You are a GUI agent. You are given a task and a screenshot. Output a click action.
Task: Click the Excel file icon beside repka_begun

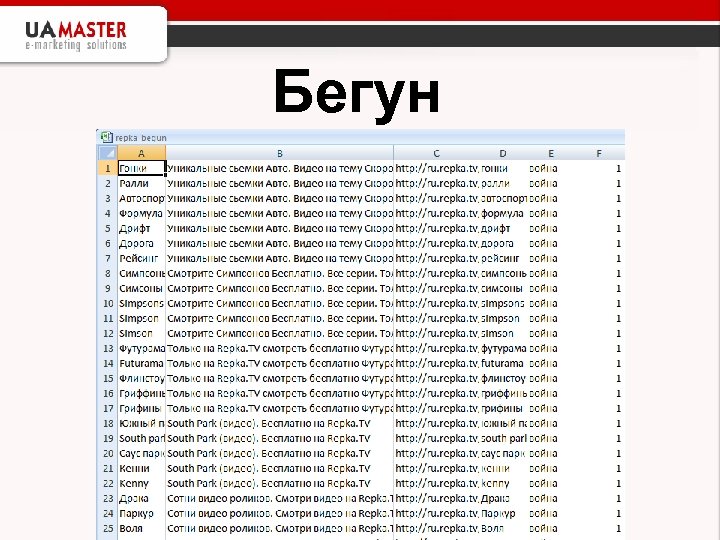[x=107, y=137]
